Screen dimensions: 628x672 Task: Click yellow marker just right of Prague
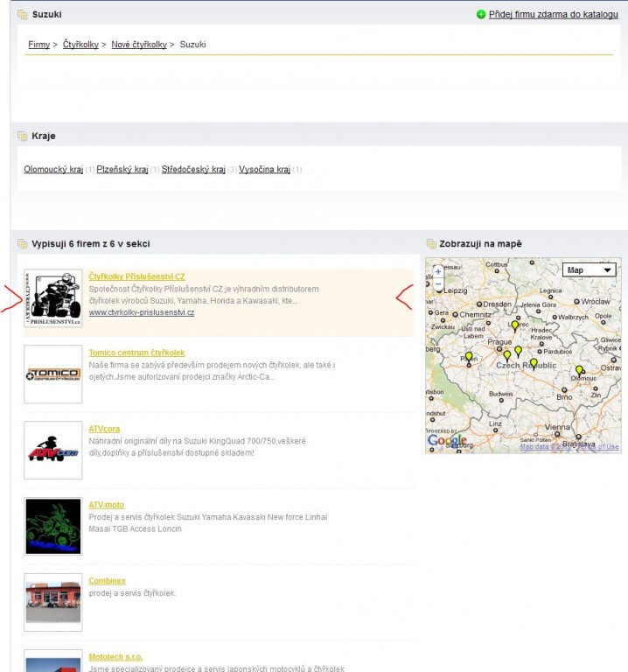tap(519, 352)
